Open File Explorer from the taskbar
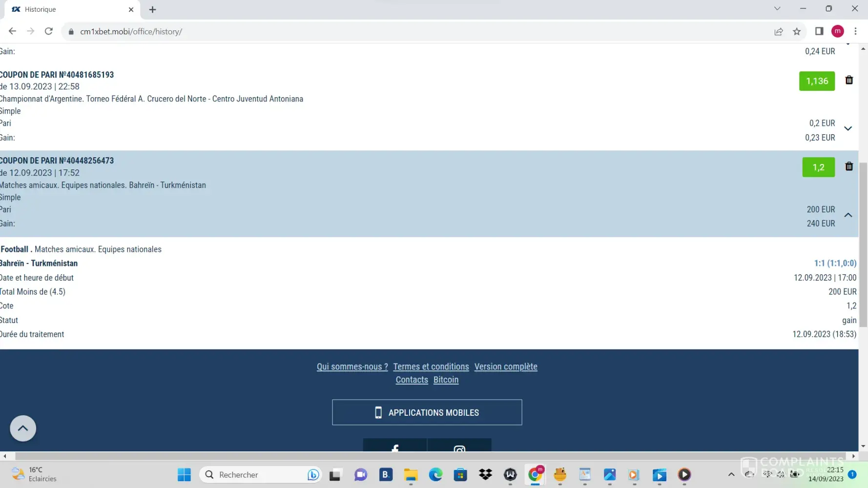This screenshot has height=488, width=868. click(x=411, y=474)
